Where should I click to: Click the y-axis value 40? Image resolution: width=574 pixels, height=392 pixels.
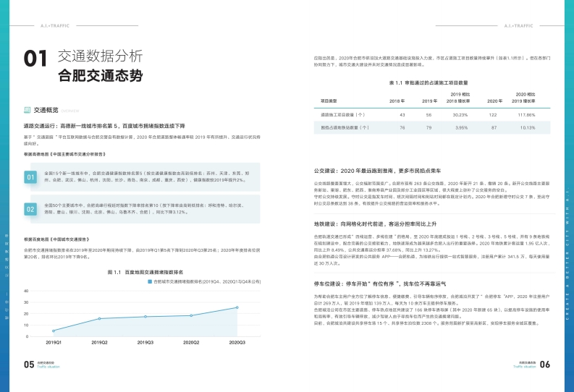point(26,291)
